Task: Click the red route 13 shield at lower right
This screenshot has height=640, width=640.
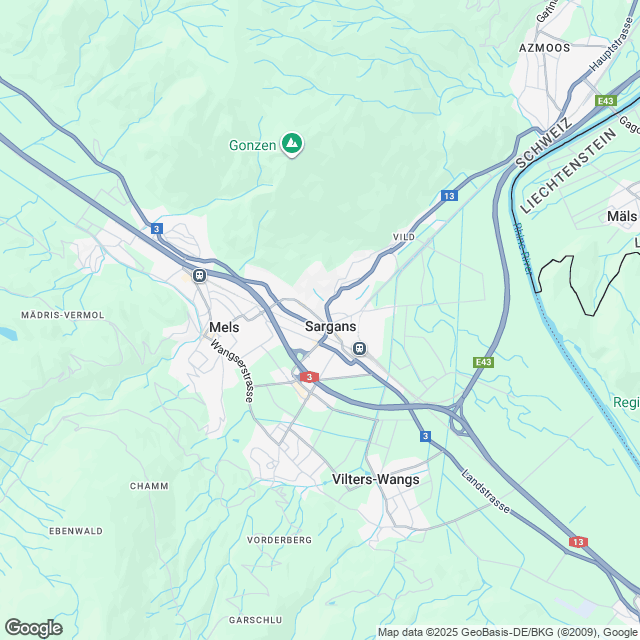Action: pos(578,542)
